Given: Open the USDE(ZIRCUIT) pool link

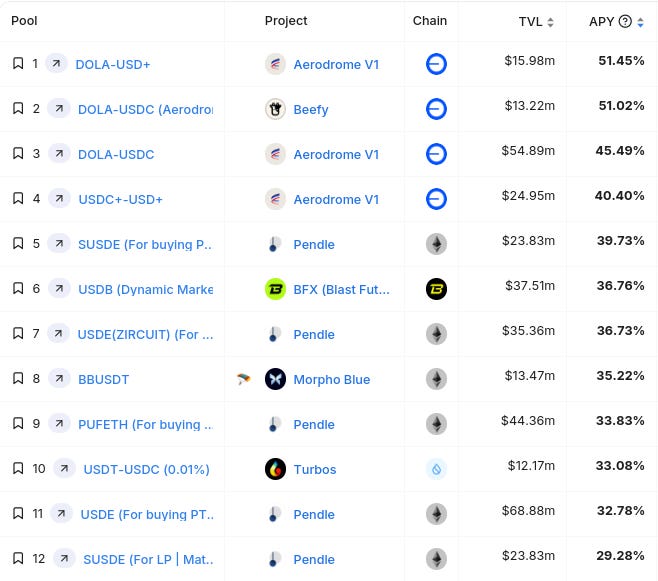Looking at the screenshot, I should coord(145,335).
